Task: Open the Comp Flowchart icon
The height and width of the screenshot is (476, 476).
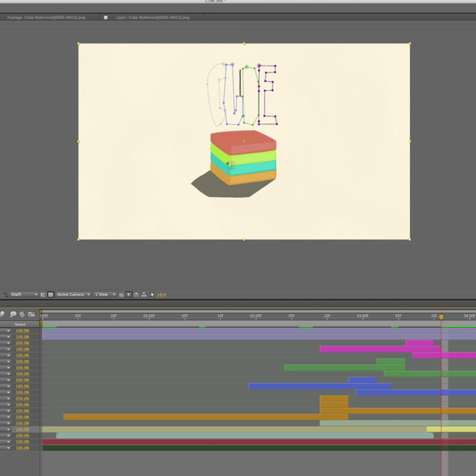Action: point(144,294)
